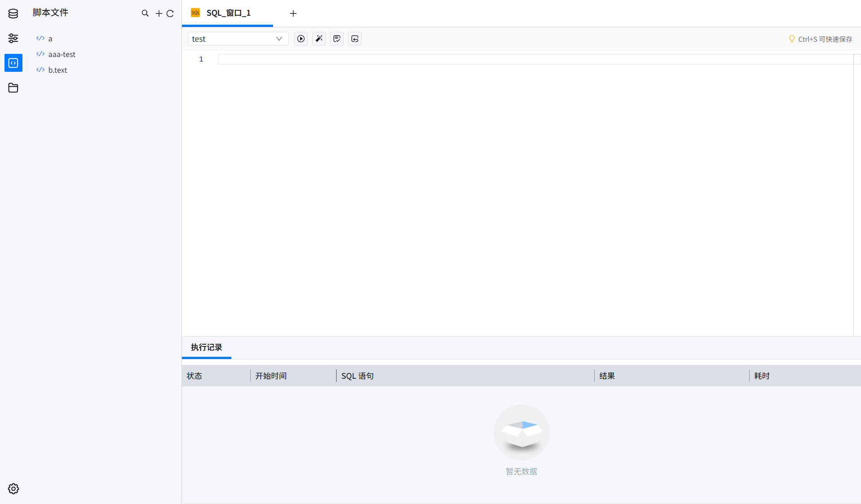Click the magic wand format icon

click(319, 39)
